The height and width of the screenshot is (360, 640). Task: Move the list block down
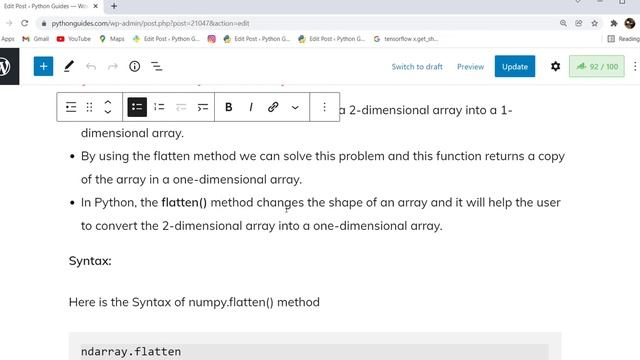[x=108, y=112]
